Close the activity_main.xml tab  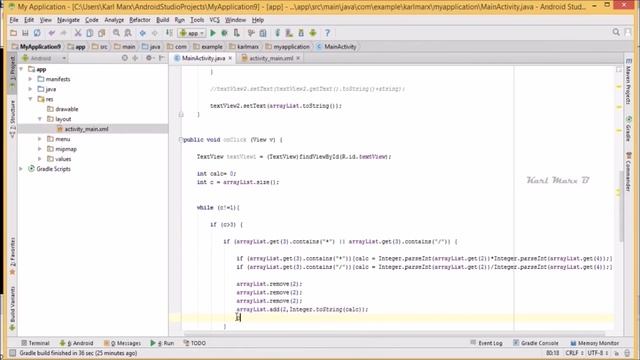click(298, 58)
